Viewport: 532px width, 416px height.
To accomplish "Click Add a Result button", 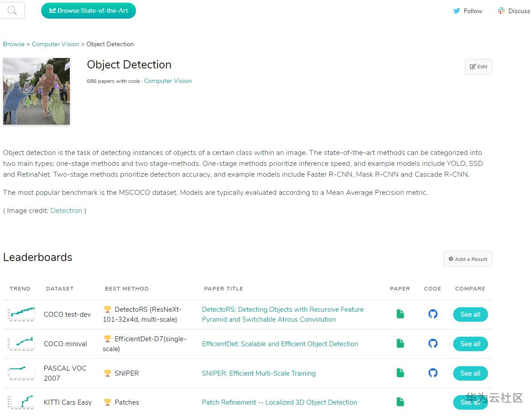I will coord(468,259).
